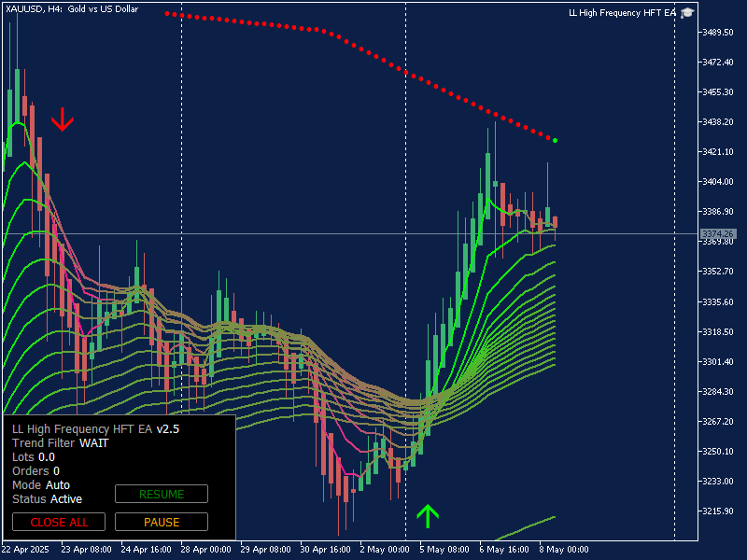Click the green up arrow buy signal
The image size is (747, 560).
point(428,516)
